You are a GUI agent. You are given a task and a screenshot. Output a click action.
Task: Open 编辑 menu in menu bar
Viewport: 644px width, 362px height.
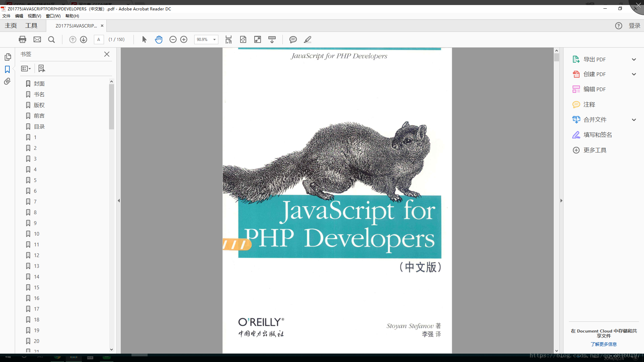click(19, 16)
